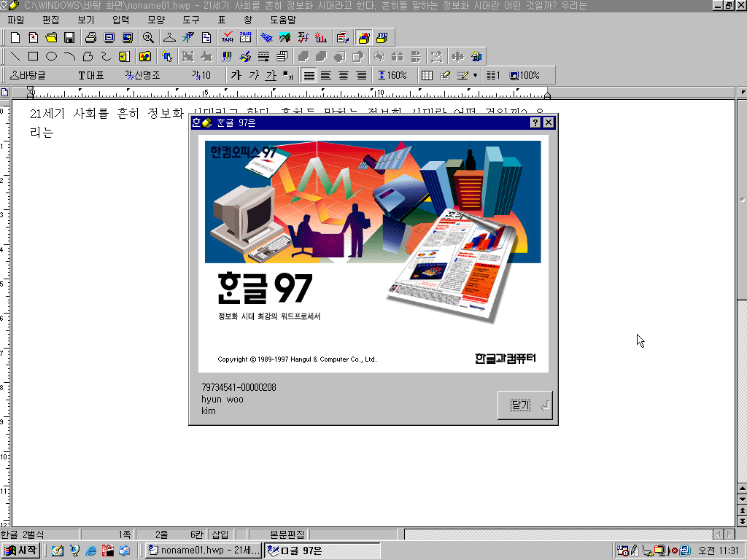Click the insert table grid icon
Image resolution: width=747 pixels, height=560 pixels.
[x=427, y=75]
